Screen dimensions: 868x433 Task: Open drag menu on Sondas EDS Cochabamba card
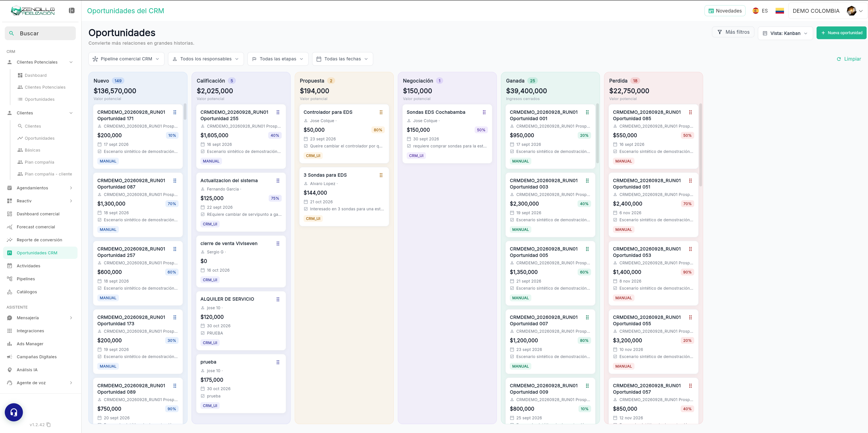(484, 112)
